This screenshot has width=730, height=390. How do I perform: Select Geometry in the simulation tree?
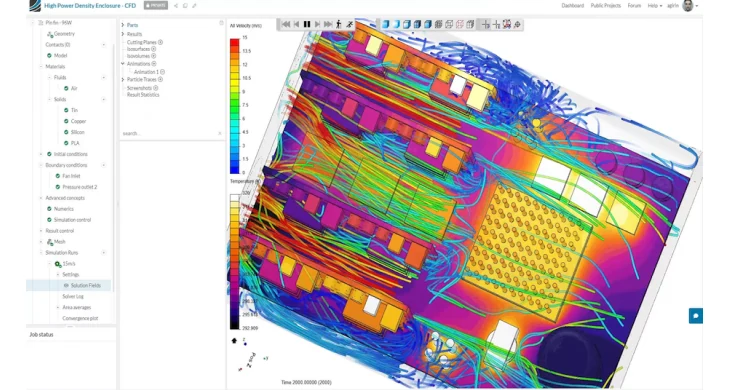click(64, 34)
